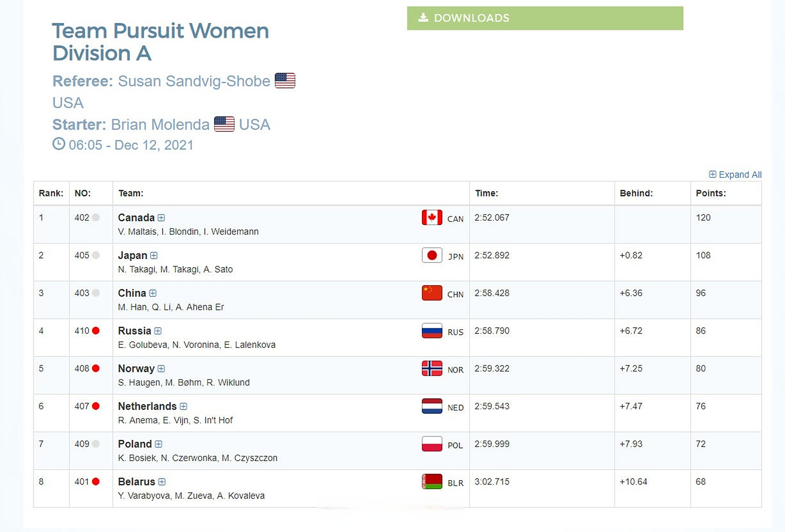Click the Points column header
Image resolution: width=785 pixels, height=532 pixels.
[x=711, y=193]
